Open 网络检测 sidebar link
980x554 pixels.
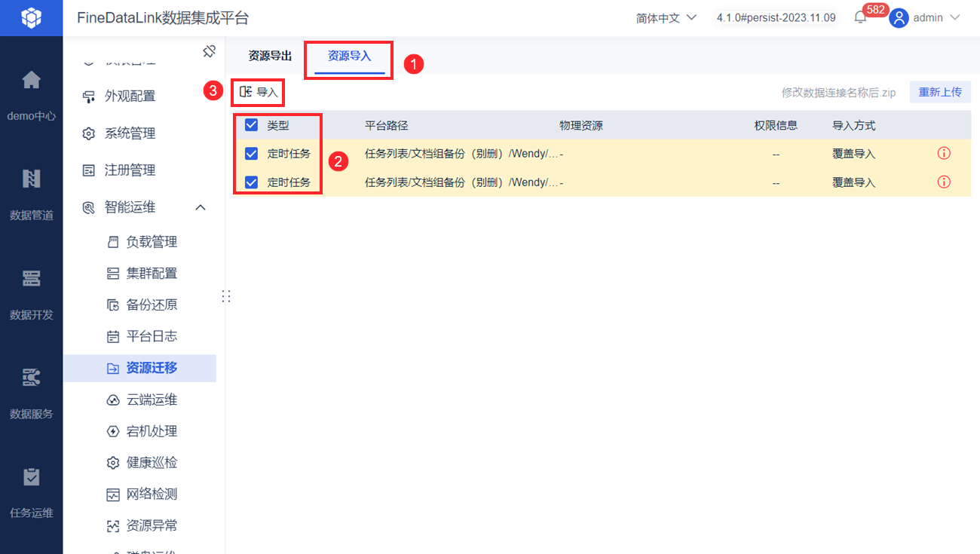(152, 494)
